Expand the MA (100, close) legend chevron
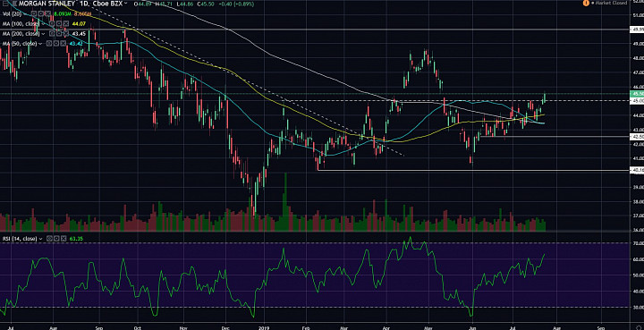The width and height of the screenshot is (644, 330). point(43,24)
